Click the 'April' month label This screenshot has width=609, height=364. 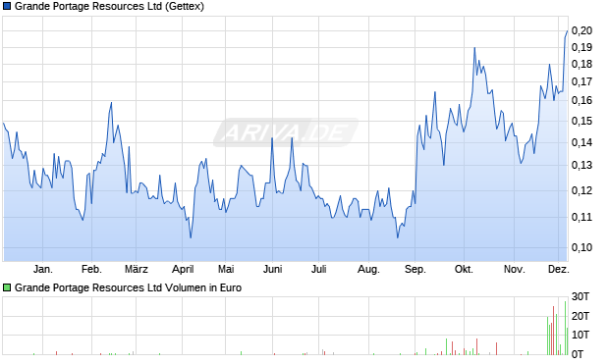(x=183, y=269)
